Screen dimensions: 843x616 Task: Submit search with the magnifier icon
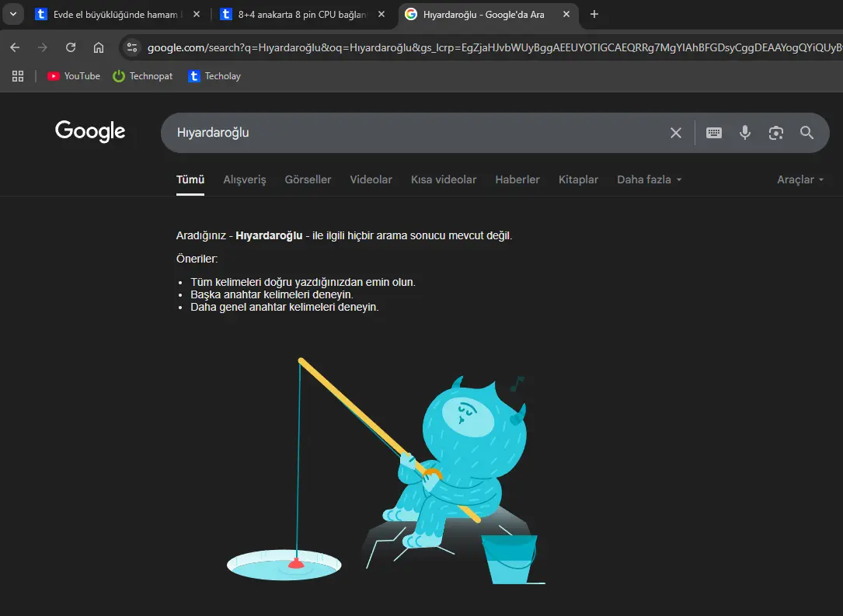click(x=806, y=133)
